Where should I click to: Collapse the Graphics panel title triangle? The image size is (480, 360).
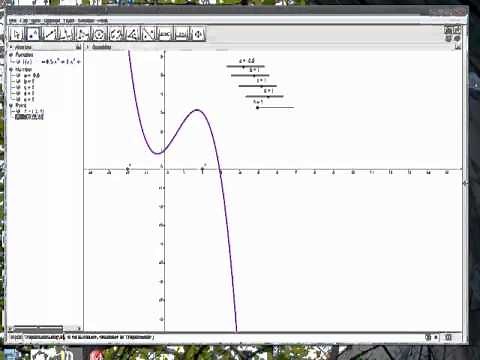pyautogui.click(x=88, y=47)
